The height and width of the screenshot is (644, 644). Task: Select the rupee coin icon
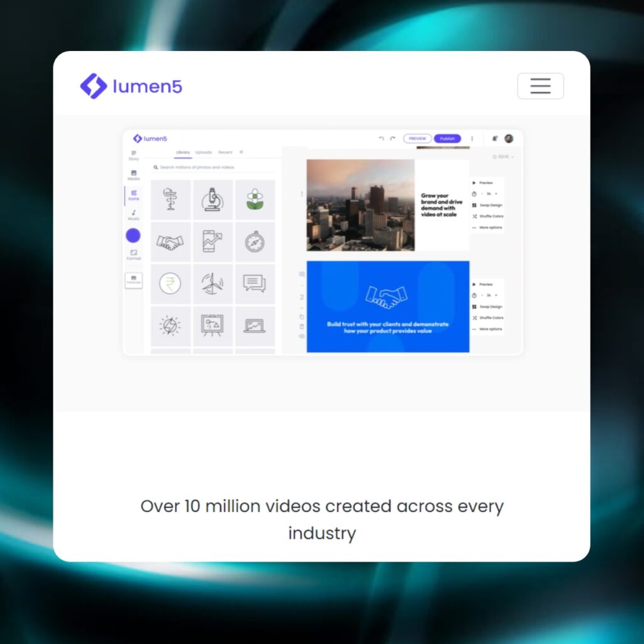tap(170, 284)
